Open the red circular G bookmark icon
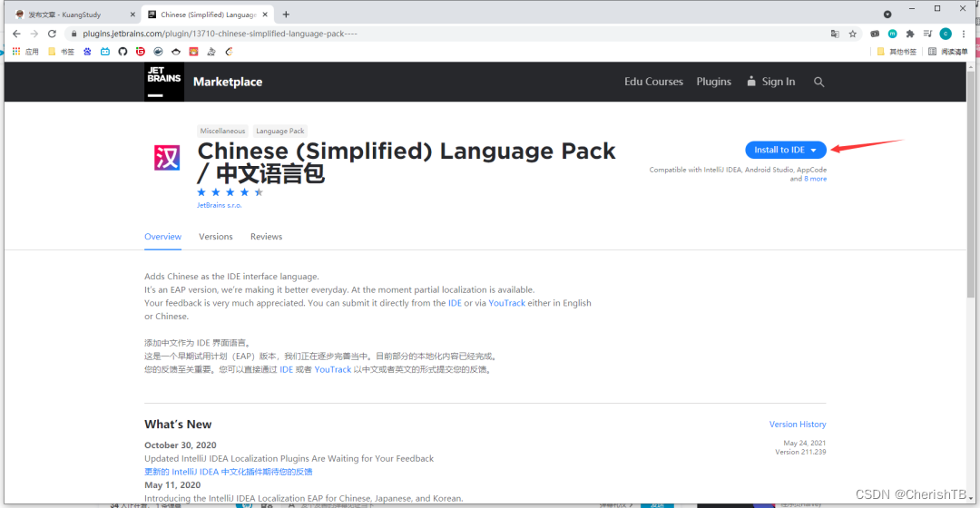980x508 pixels. click(x=141, y=51)
